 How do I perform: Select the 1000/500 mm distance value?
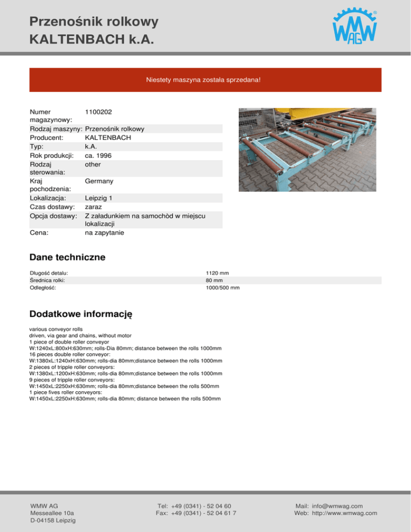click(x=223, y=287)
